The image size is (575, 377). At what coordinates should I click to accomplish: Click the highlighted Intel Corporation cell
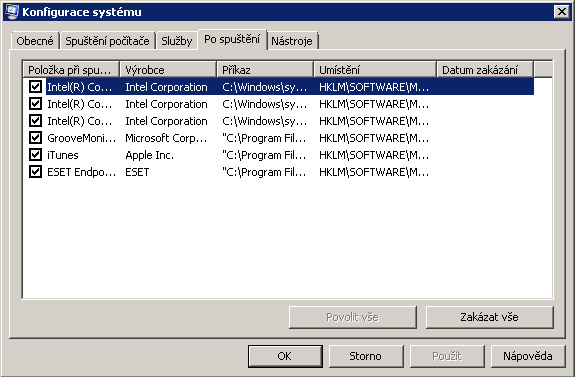(166, 87)
